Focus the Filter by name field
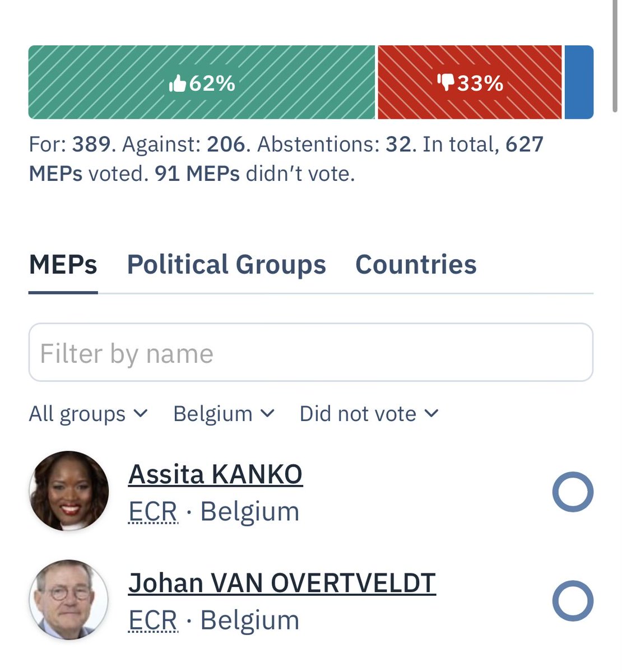622x672 pixels. (x=311, y=352)
